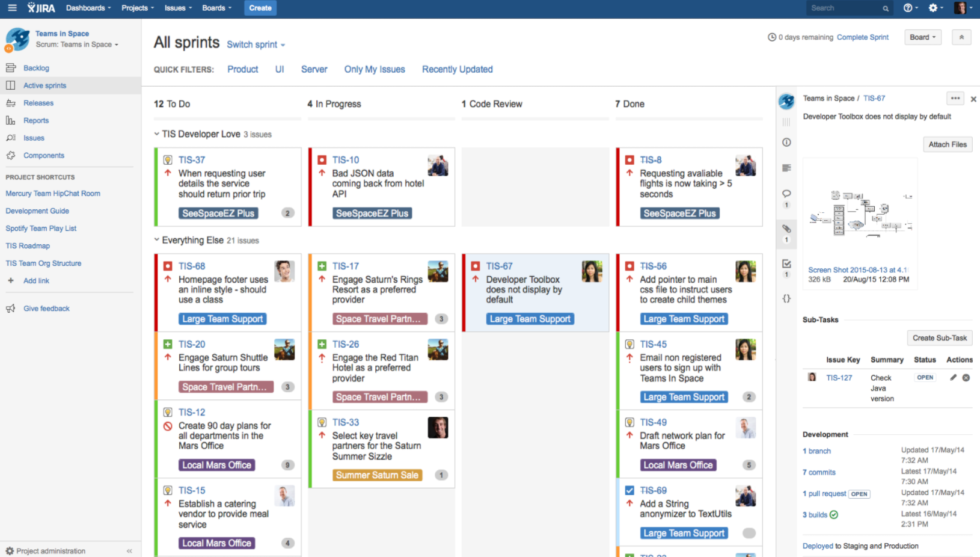Click the Create button
The height and width of the screenshot is (557, 980).
point(260,8)
